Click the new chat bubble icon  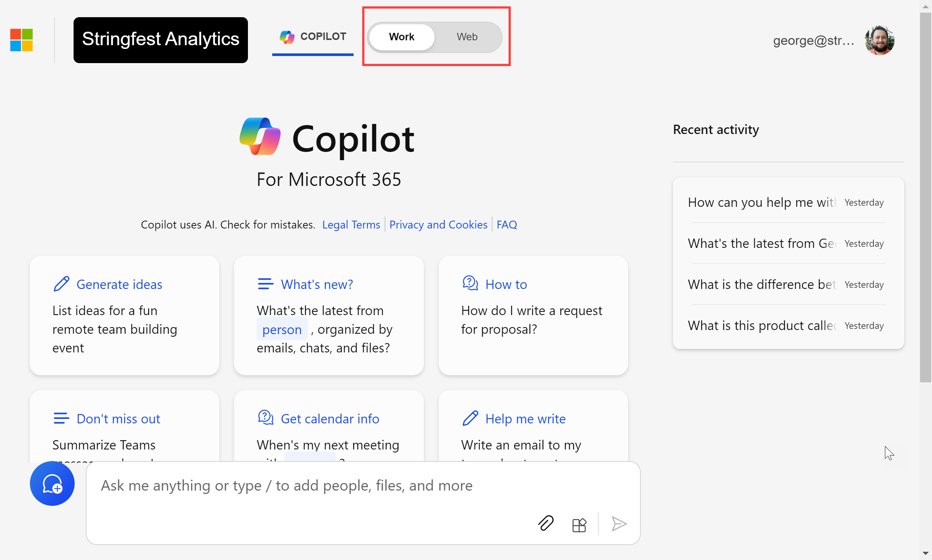[x=52, y=483]
